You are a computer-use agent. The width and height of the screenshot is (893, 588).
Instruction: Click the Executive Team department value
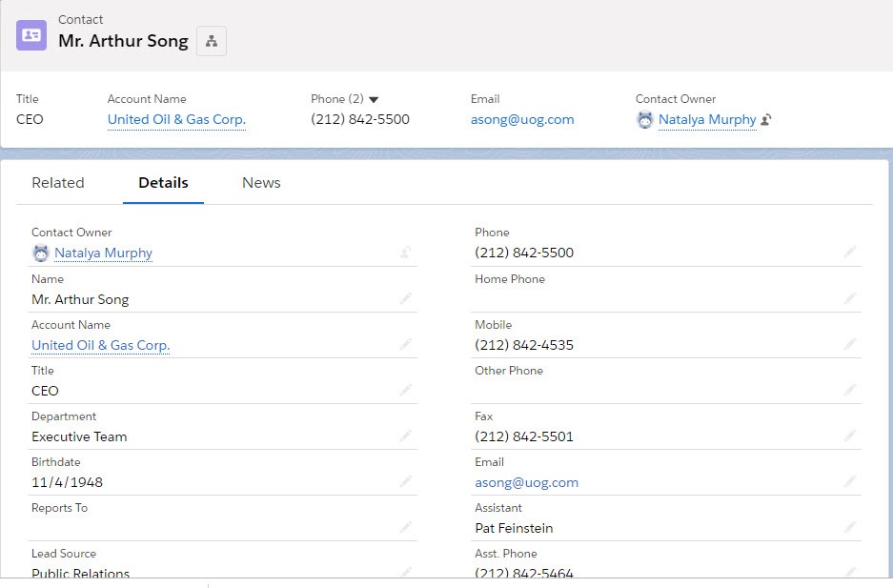point(79,436)
